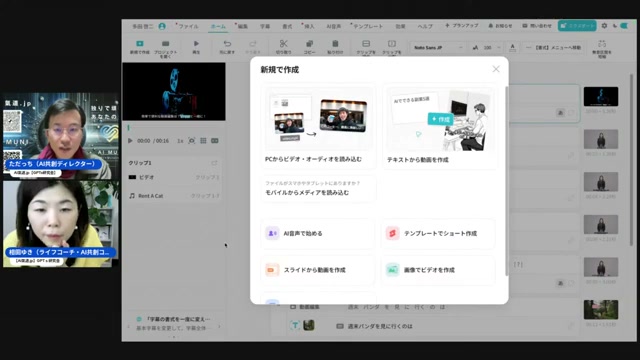
Task: Click the AI音声で始める icon
Action: (x=272, y=233)
